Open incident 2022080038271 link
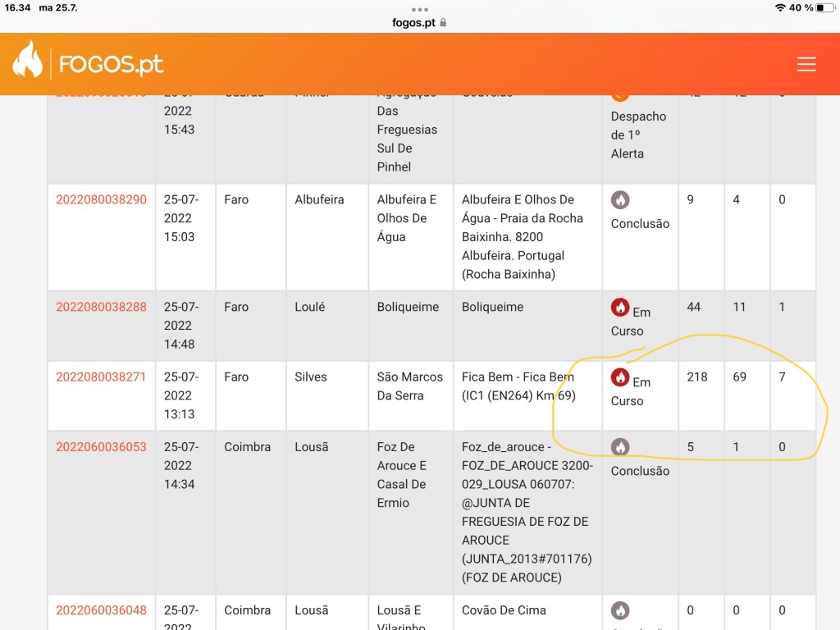This screenshot has width=840, height=630. 101,377
